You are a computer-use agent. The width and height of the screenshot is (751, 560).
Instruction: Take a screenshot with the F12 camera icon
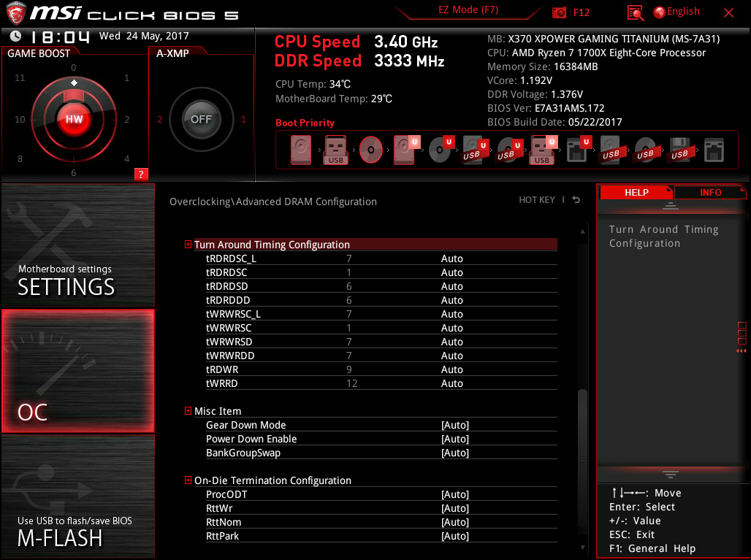(559, 12)
